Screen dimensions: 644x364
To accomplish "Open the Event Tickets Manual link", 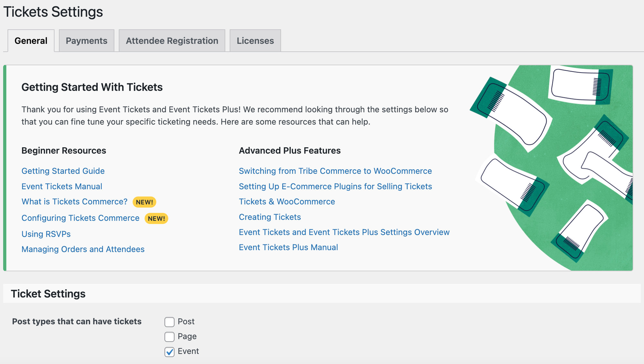I will click(62, 186).
